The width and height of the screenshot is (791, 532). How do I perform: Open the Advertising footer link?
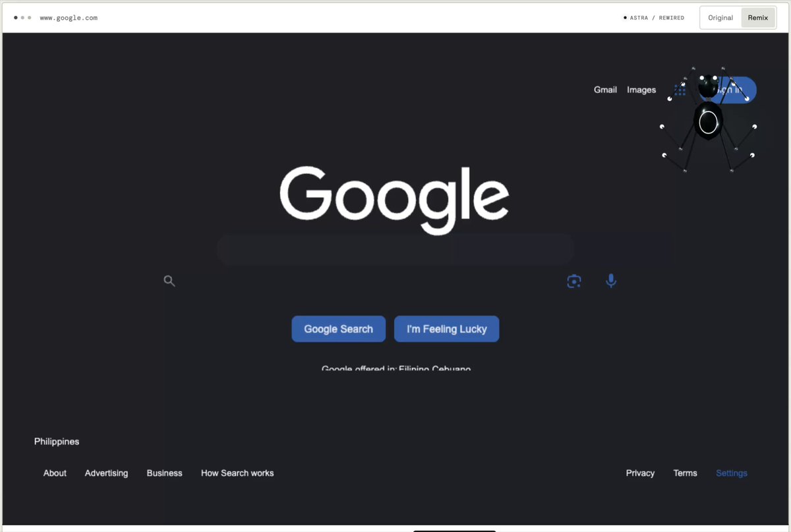click(107, 473)
